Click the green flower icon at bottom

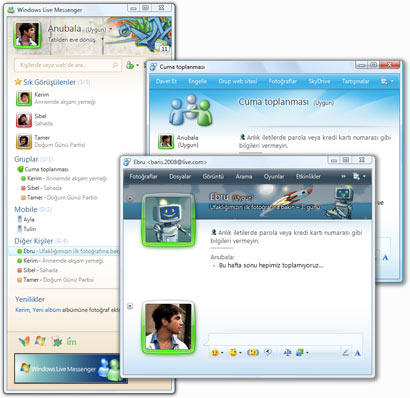click(57, 341)
